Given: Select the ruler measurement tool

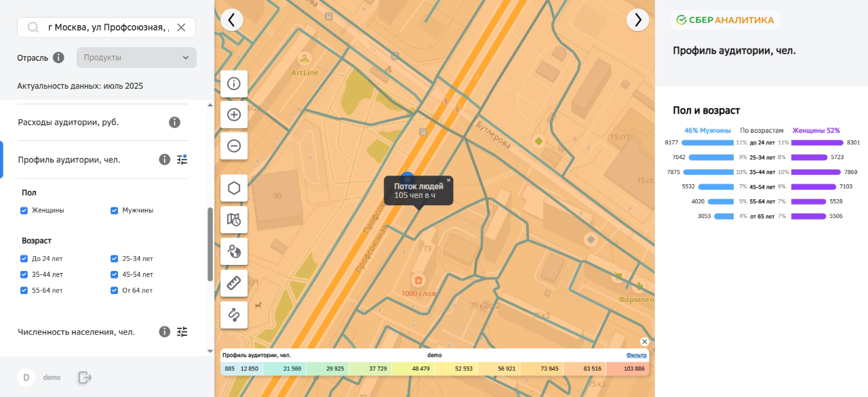Looking at the screenshot, I should pos(234,283).
